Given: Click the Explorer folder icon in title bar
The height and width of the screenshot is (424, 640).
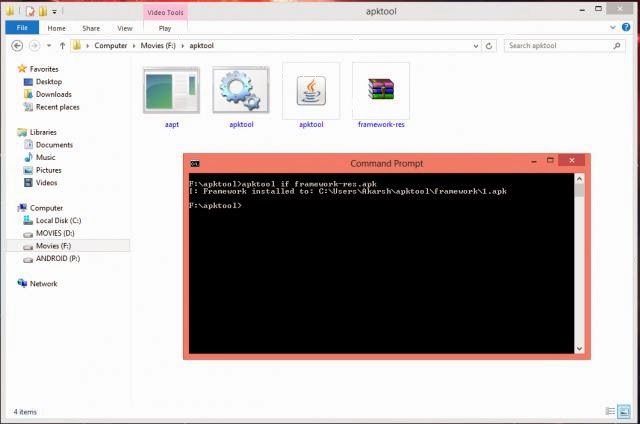Looking at the screenshot, I should point(10,11).
